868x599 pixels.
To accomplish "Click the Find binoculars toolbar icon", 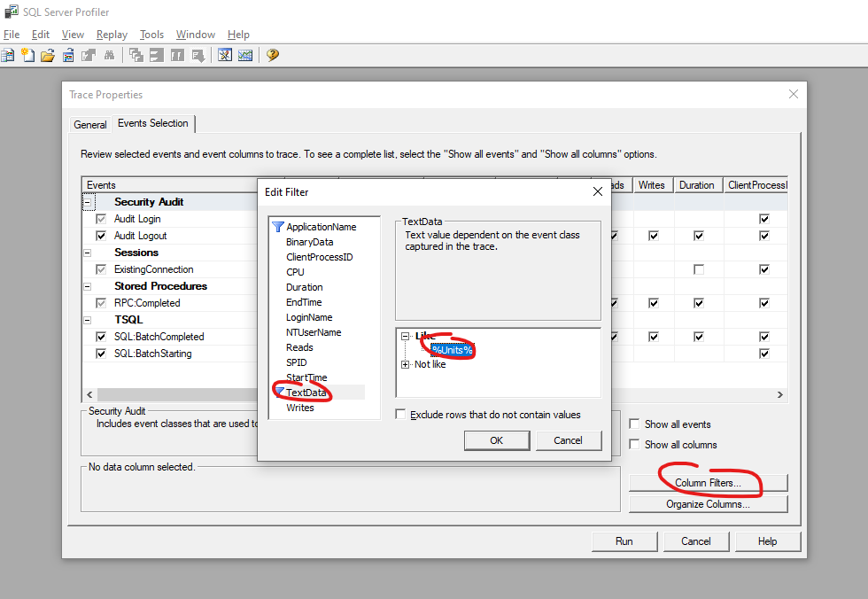I will click(x=109, y=55).
